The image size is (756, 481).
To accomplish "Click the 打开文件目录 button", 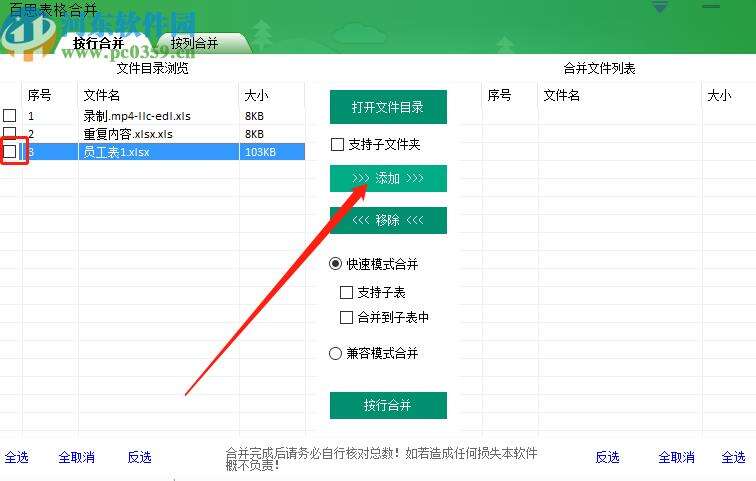I will pyautogui.click(x=388, y=107).
